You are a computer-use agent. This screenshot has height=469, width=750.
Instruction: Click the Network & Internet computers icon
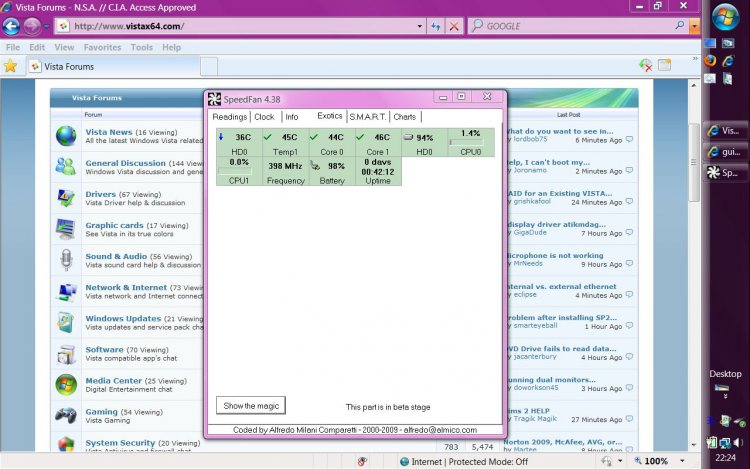coord(66,291)
